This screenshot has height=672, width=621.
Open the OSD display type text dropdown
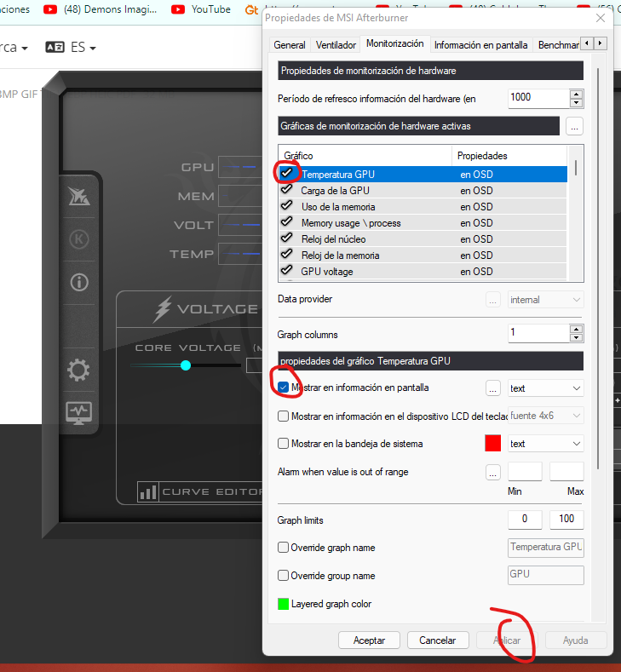(x=545, y=388)
